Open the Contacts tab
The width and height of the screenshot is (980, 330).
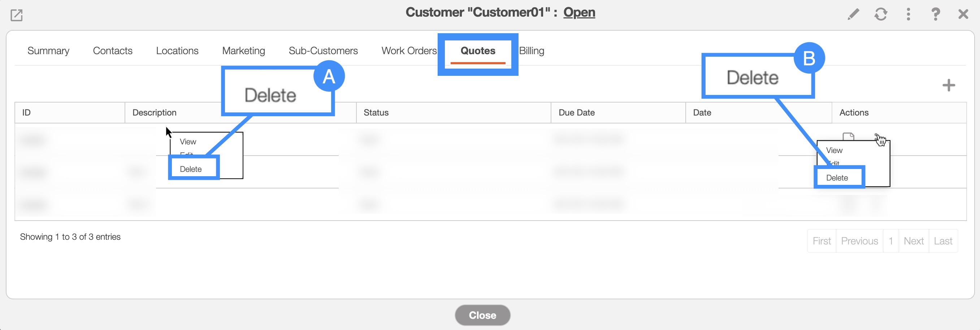click(x=113, y=51)
